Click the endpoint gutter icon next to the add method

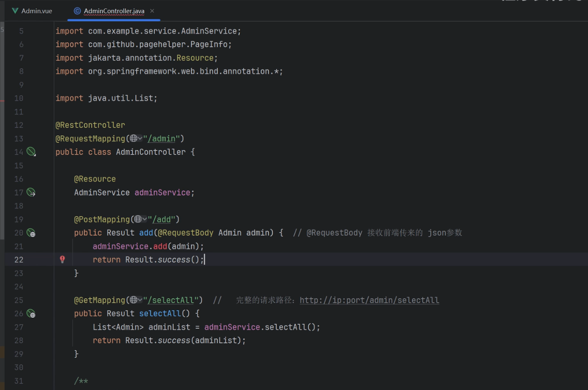(31, 232)
